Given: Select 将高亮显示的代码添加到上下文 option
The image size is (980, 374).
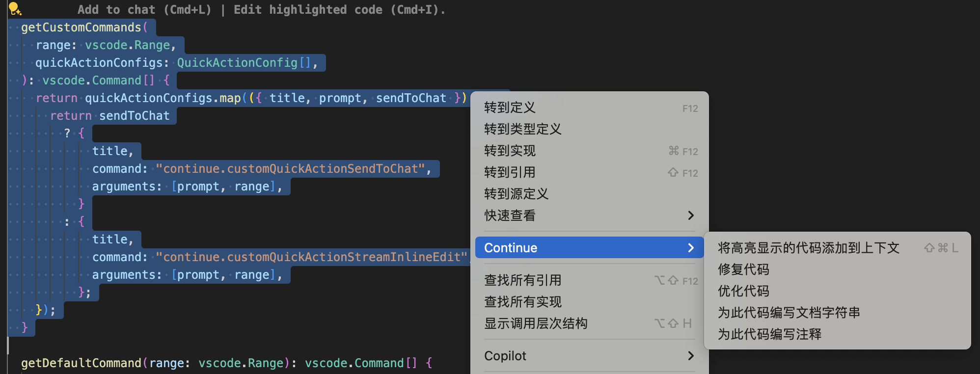Looking at the screenshot, I should tap(808, 248).
